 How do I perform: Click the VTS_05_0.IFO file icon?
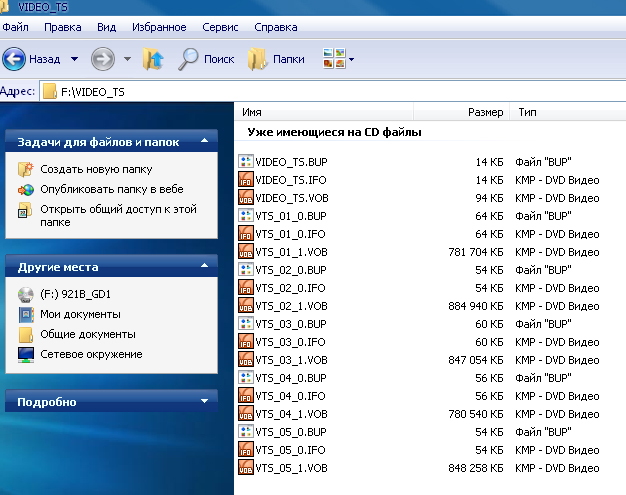246,449
